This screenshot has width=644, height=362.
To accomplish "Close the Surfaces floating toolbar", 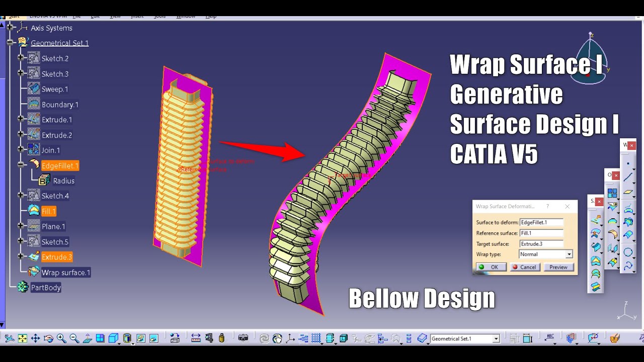I will (599, 202).
